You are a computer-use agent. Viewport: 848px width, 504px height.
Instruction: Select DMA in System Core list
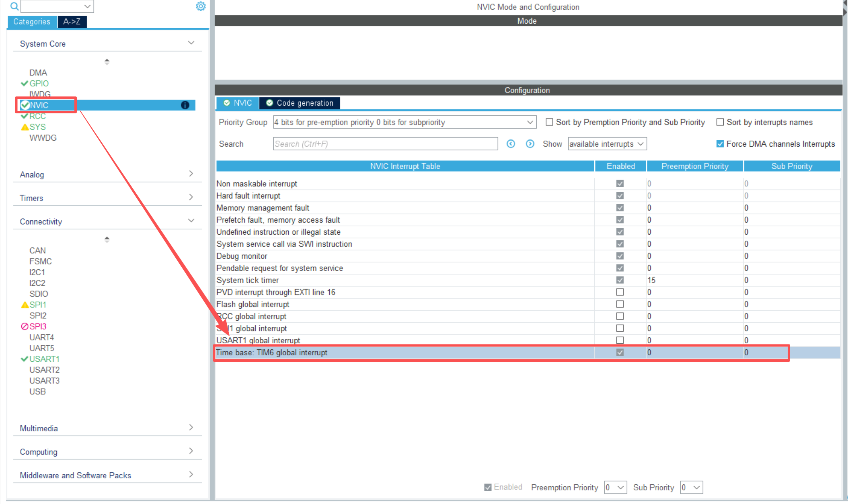point(38,73)
